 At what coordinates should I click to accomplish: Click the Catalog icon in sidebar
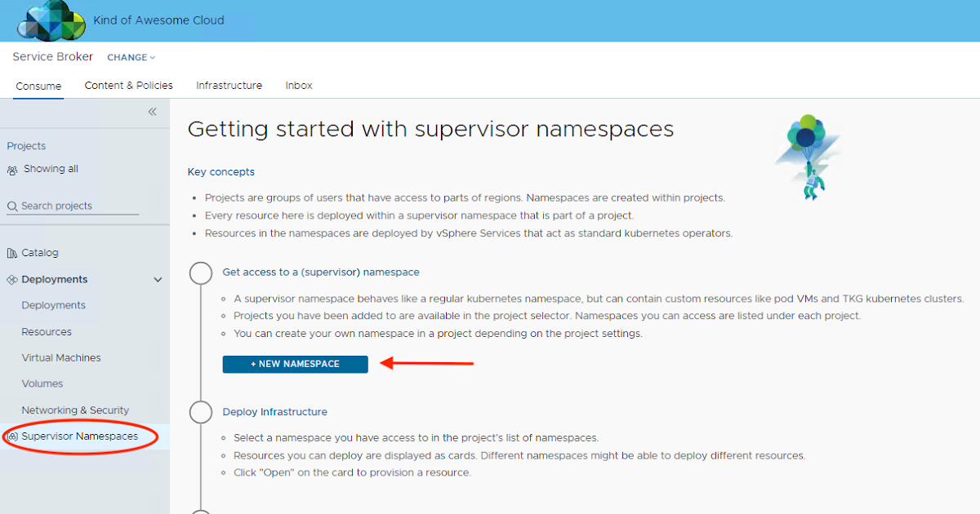pyautogui.click(x=12, y=253)
